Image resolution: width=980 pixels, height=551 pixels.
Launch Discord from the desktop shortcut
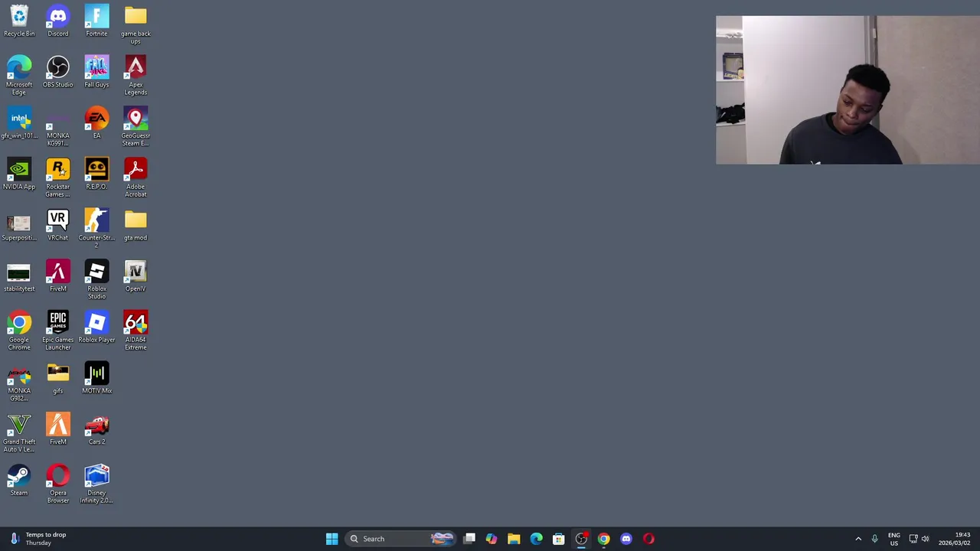click(58, 21)
